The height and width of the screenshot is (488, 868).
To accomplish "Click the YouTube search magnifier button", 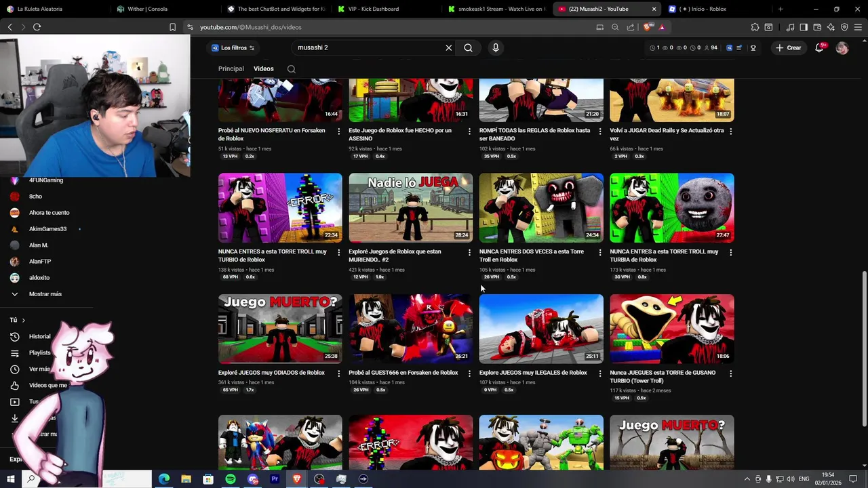I will (468, 48).
